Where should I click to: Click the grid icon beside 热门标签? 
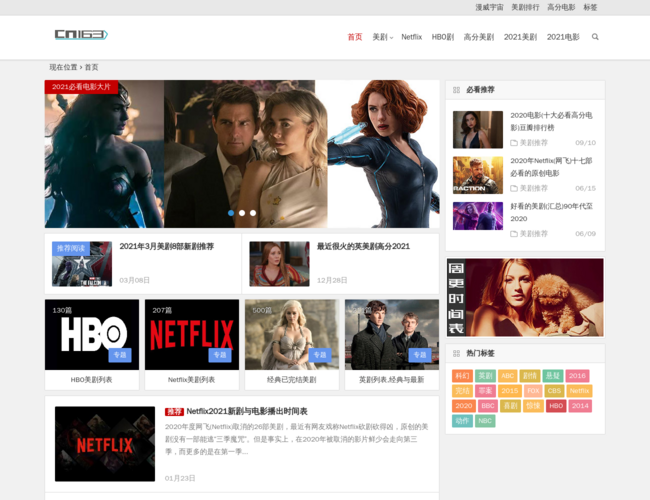457,353
